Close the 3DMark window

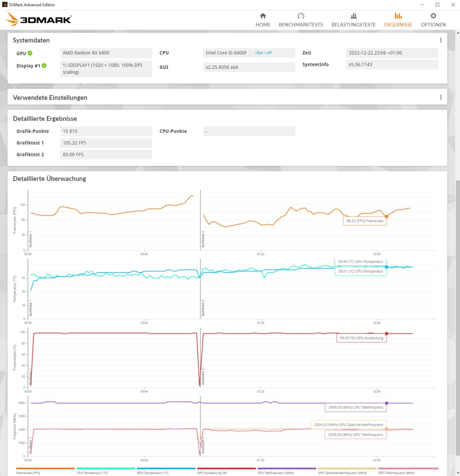pos(453,5)
